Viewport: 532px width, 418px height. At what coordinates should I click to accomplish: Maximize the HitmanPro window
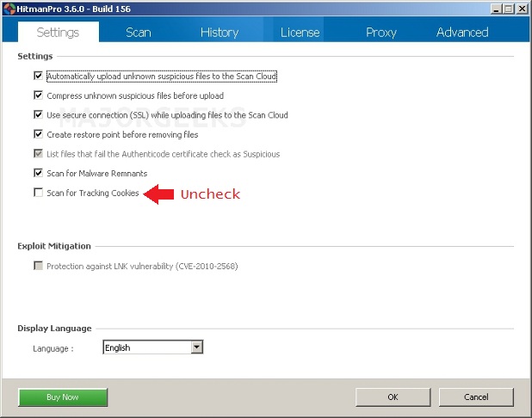[509, 9]
